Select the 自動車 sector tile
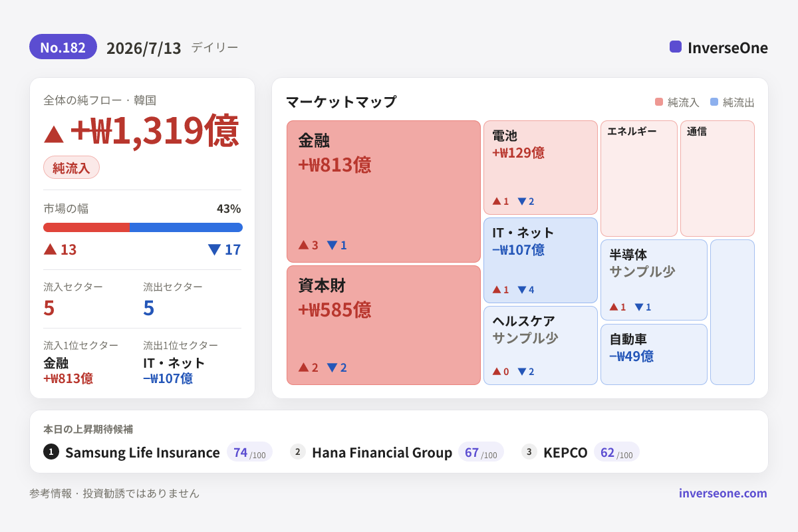The width and height of the screenshot is (798, 532). (654, 354)
